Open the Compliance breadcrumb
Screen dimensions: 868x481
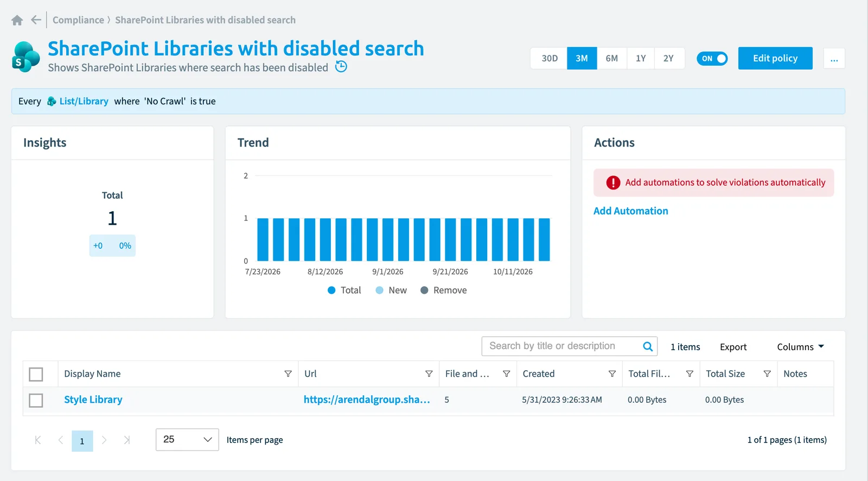(x=78, y=20)
